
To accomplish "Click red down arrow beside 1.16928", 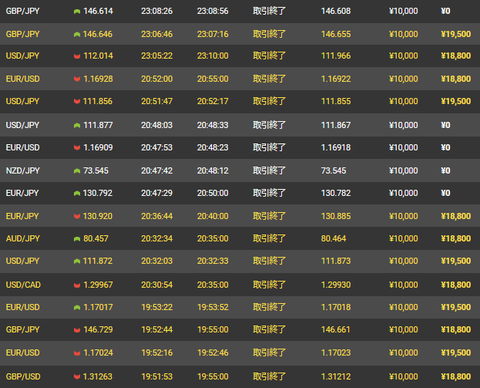I will tap(77, 79).
